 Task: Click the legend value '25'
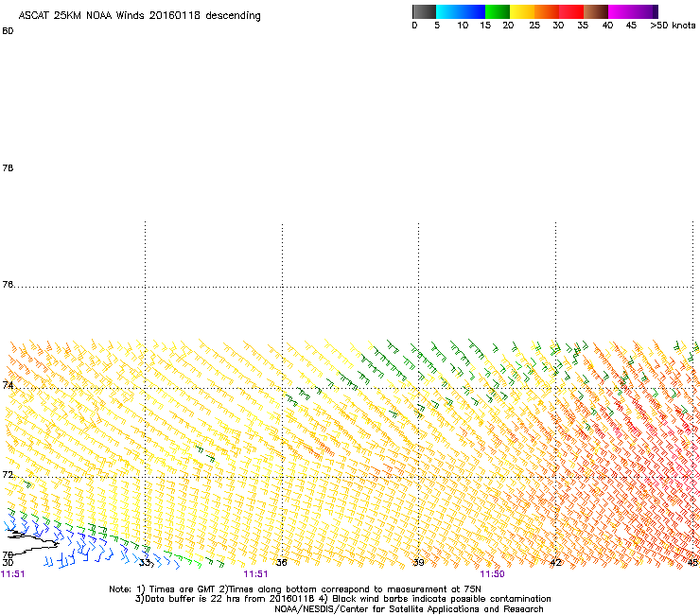pos(534,26)
